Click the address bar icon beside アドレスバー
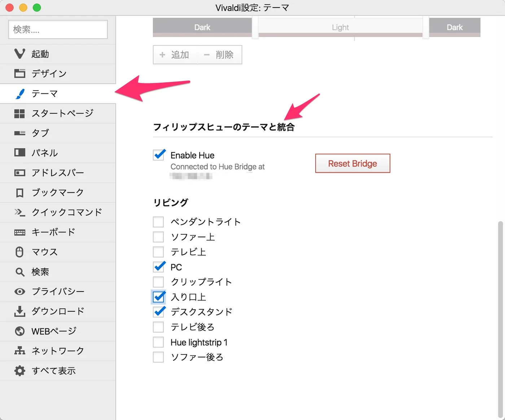 [x=20, y=172]
